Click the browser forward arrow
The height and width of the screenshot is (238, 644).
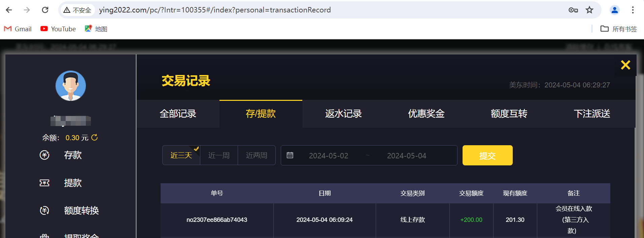[x=27, y=10]
